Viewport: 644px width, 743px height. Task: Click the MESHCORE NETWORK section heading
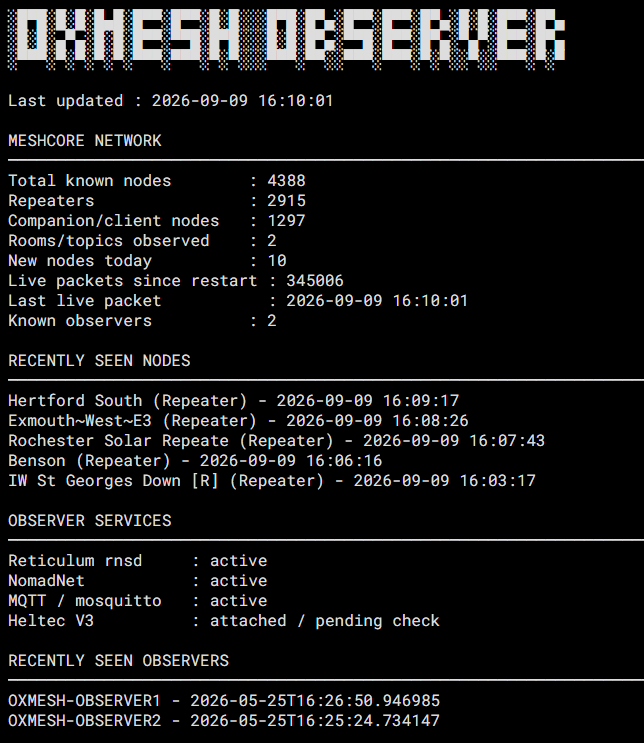(85, 141)
